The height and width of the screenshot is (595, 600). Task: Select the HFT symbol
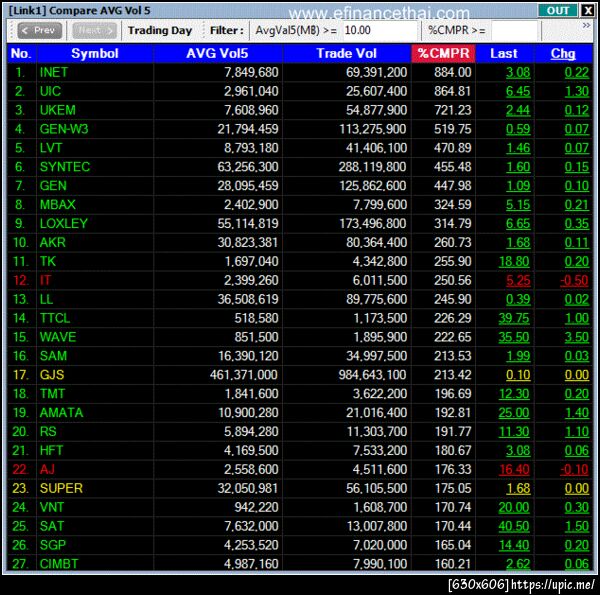[x=51, y=451]
